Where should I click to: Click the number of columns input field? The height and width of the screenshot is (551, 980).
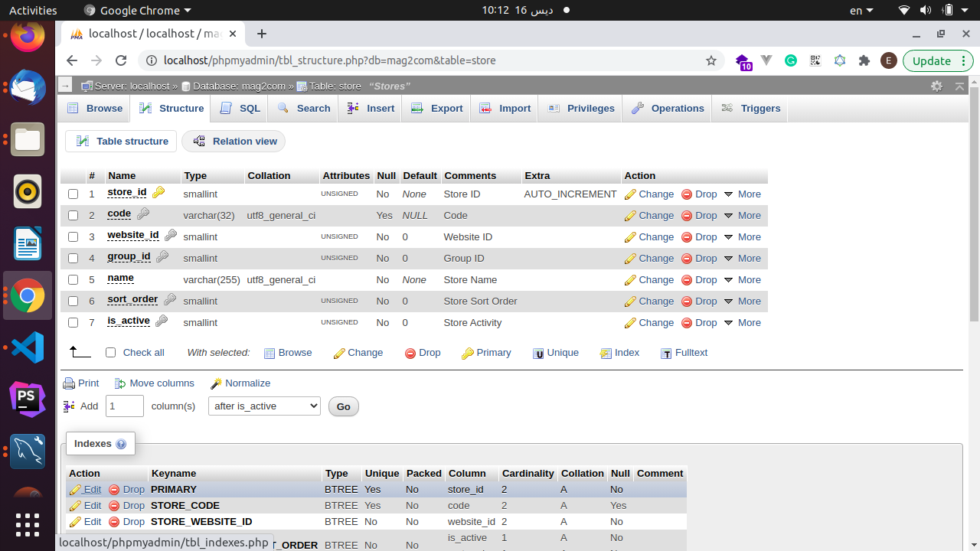tap(124, 406)
